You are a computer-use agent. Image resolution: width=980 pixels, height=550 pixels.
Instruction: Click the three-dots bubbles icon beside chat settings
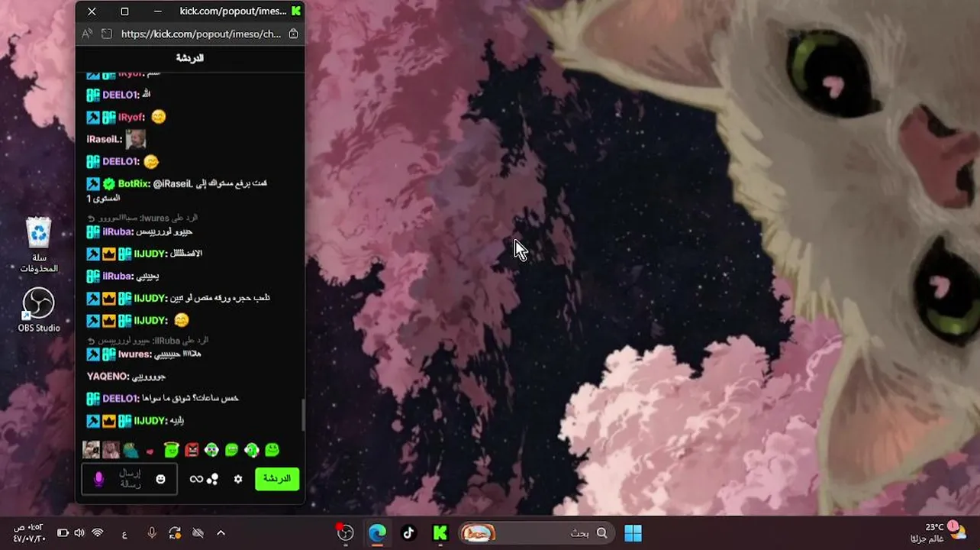(213, 479)
